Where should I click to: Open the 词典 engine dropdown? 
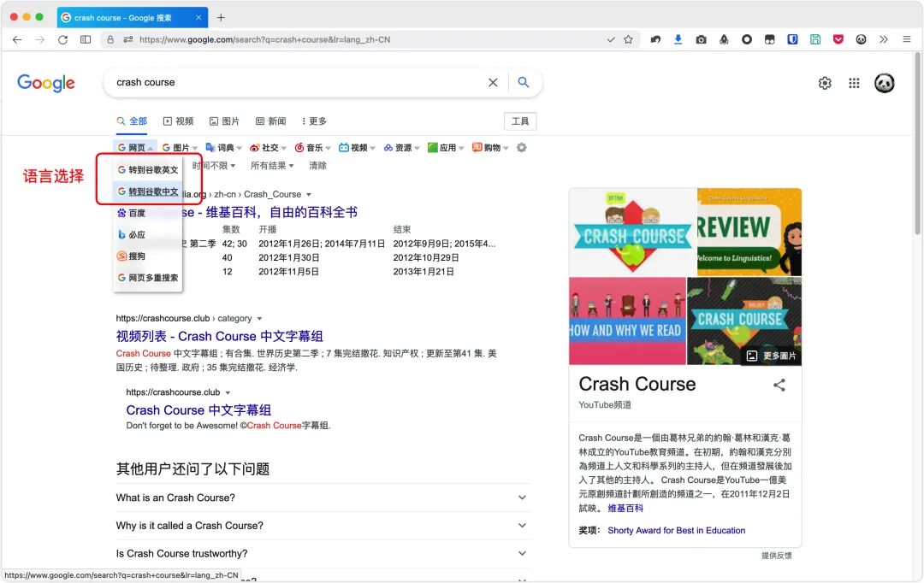tap(224, 148)
